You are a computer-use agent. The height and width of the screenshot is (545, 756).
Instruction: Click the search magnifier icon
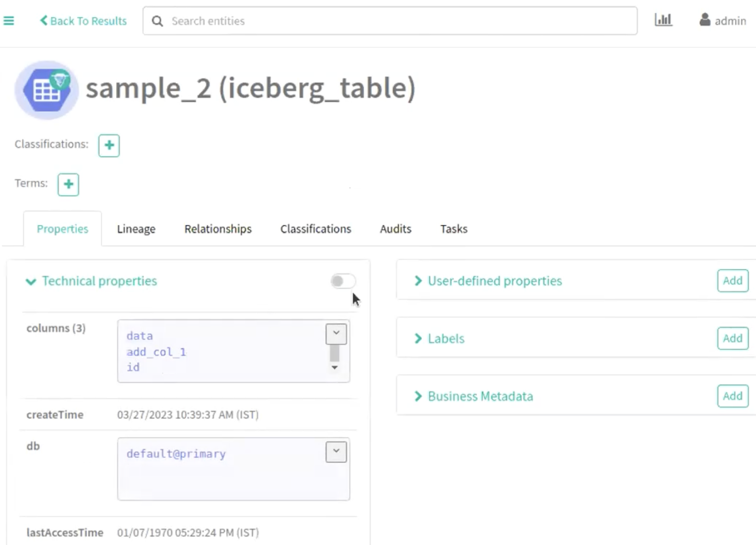[157, 21]
